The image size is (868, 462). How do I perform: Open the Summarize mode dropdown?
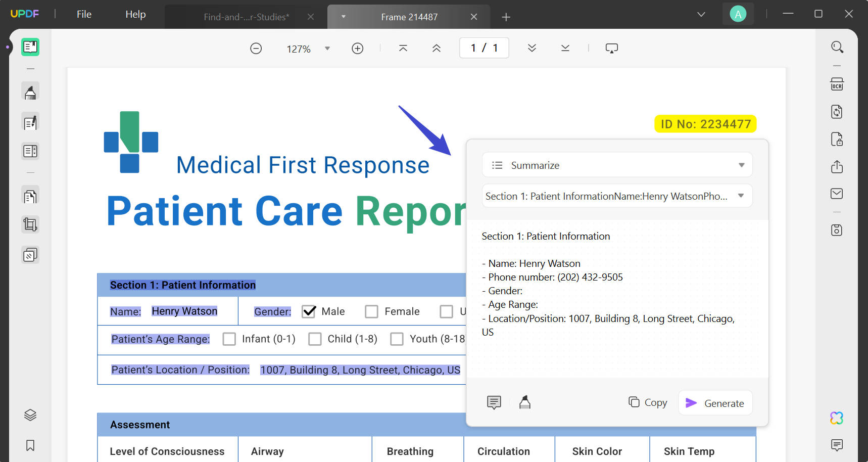741,165
